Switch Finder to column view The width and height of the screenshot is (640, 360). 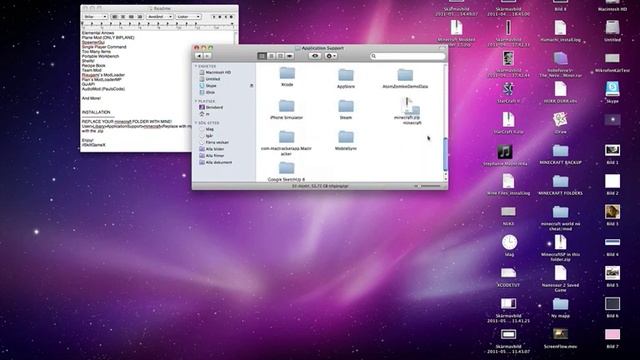[x=280, y=56]
